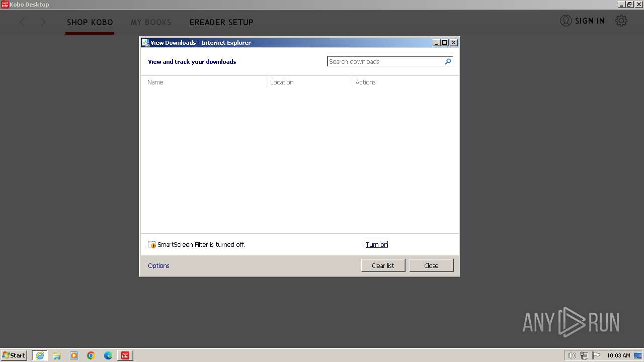Click the volume speaker tray icon
Viewport: 644px width, 362px height.
click(572, 355)
